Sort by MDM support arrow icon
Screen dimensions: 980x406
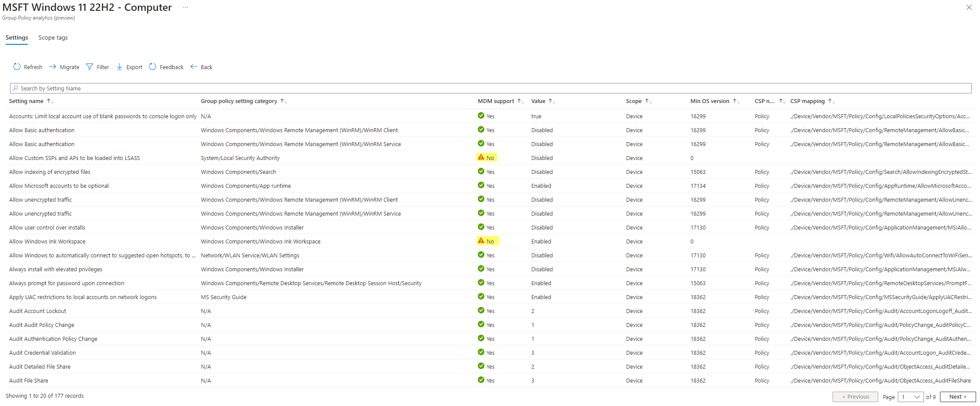(x=520, y=101)
